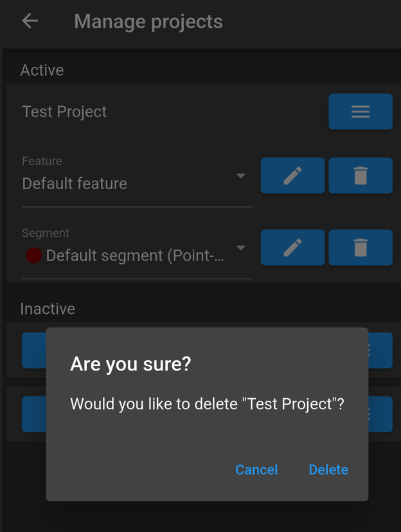
Task: Click the "Are you sure?" dialog heading
Action: click(130, 364)
